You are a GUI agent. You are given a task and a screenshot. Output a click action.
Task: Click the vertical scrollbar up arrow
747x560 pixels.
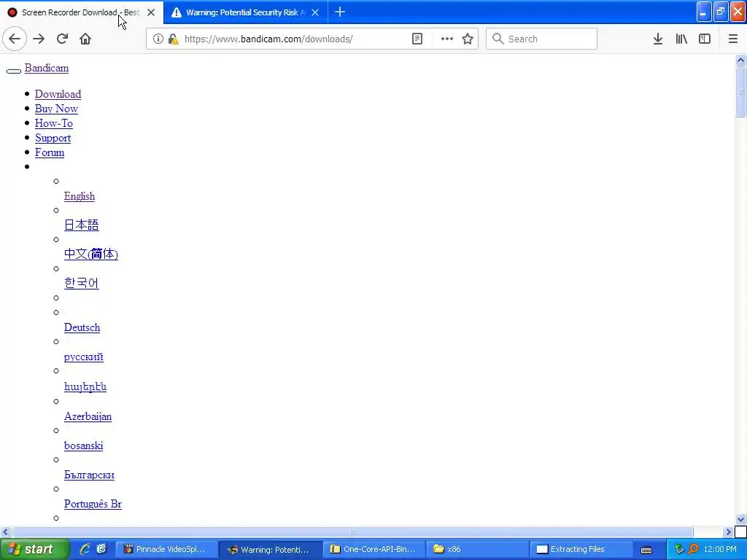click(x=740, y=60)
